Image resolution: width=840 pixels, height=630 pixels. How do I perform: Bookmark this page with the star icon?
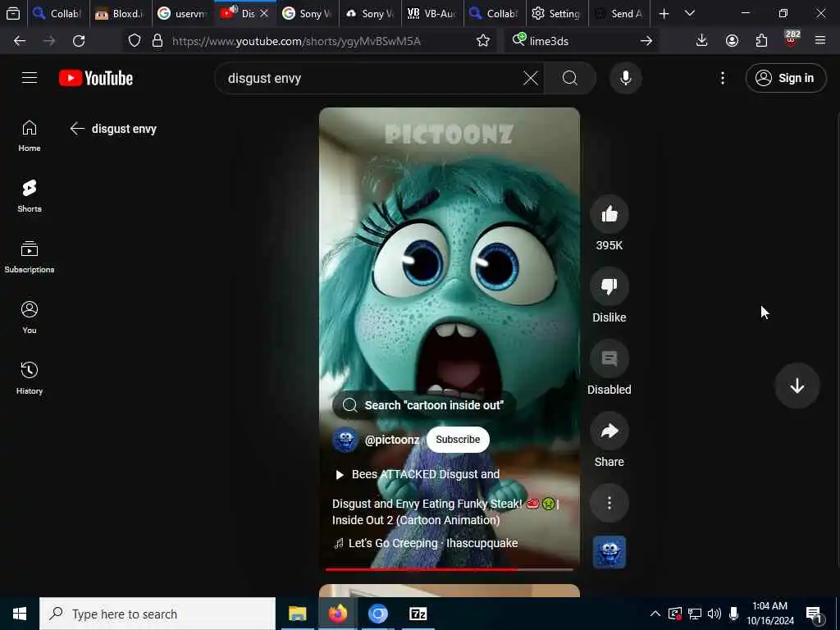[482, 41]
